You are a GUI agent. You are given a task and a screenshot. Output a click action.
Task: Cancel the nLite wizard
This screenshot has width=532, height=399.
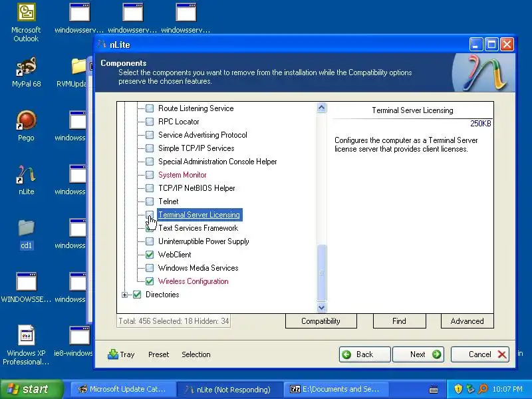[479, 354]
